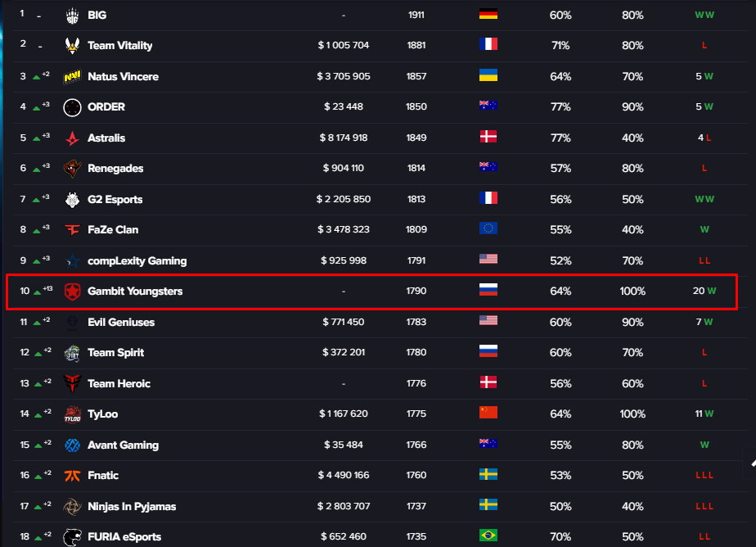Screen dimensions: 756x547
Task: Click the Brazilian flag in FURIA row
Action: tap(488, 536)
